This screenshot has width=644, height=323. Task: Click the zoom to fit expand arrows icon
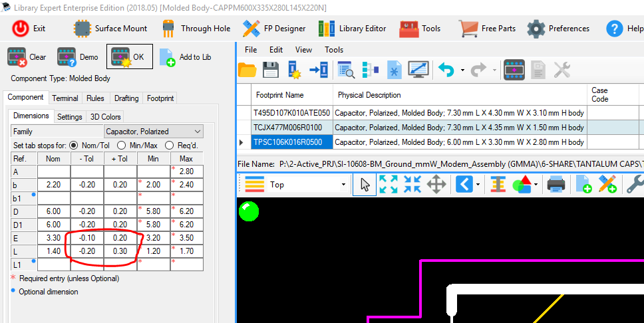click(389, 184)
